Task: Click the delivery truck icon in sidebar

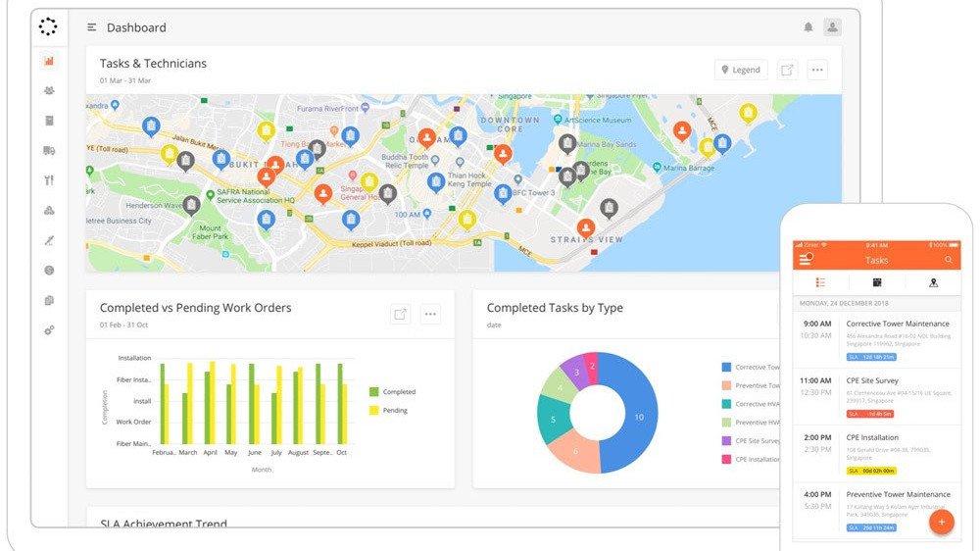Action: pos(49,150)
